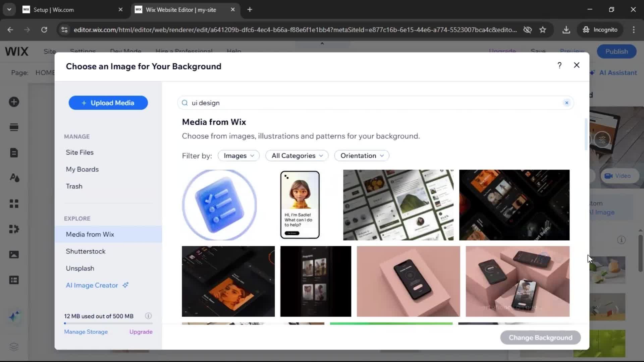Click the ui design search field
The height and width of the screenshot is (362, 644).
[x=375, y=103]
